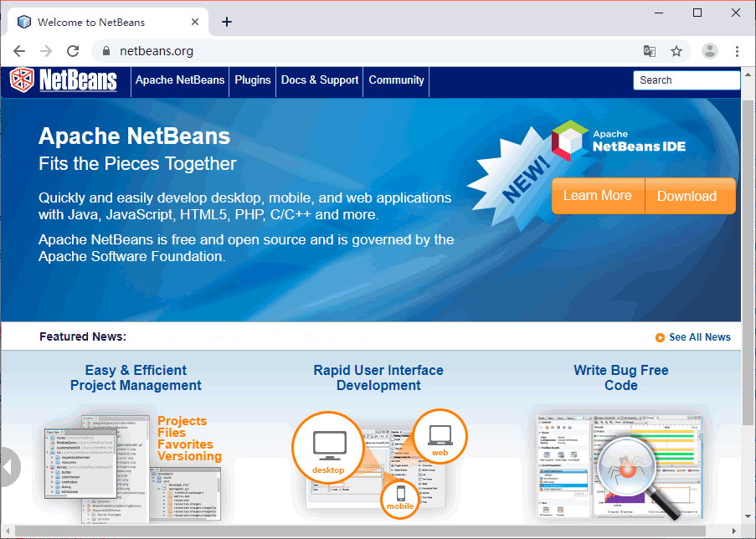
Task: Open the Chrome profile avatar
Action: 709,50
